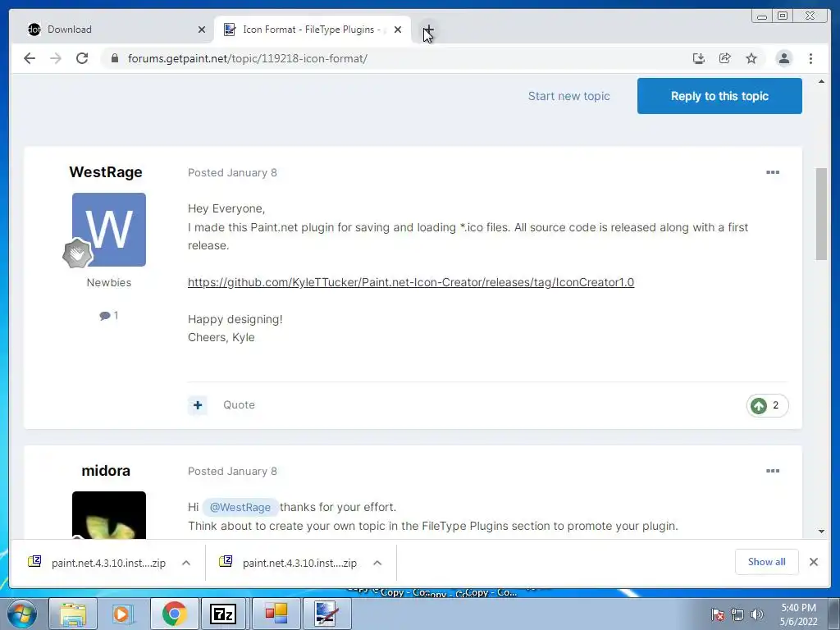The image size is (840, 630).
Task: Close the downloads bar
Action: pyautogui.click(x=813, y=561)
